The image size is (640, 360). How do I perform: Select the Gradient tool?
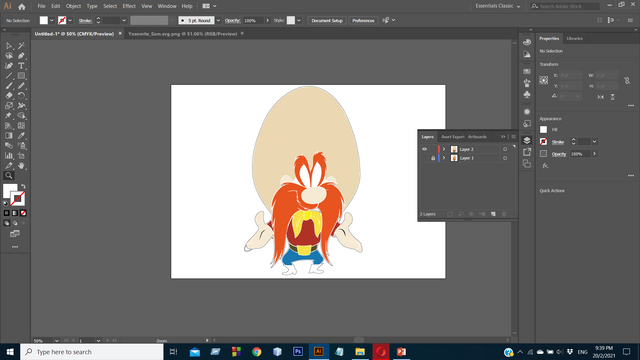(9, 136)
